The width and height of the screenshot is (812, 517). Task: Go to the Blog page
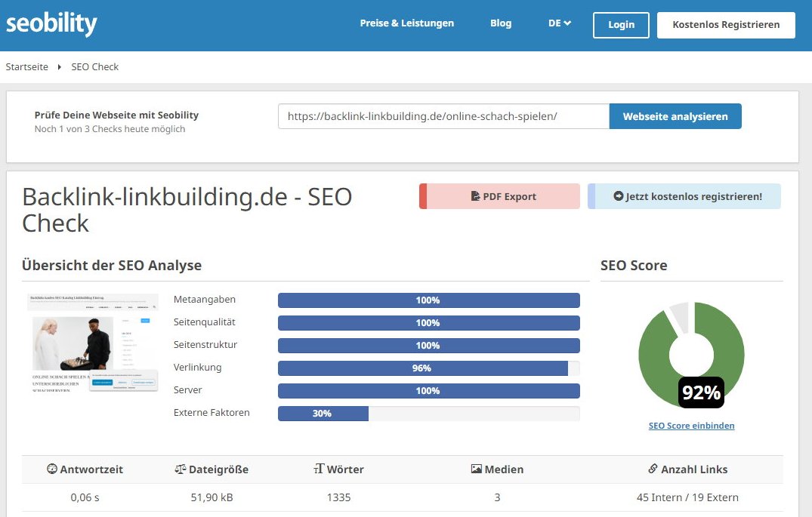point(500,23)
